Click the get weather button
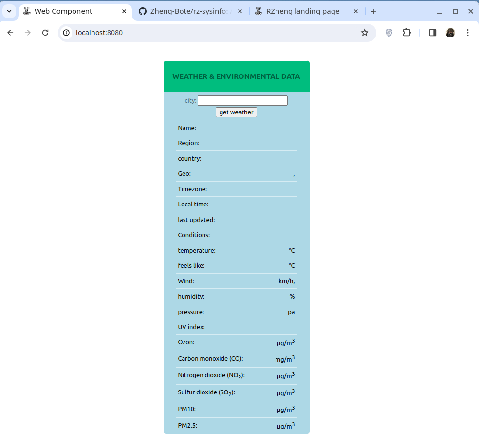The image size is (479, 448). [236, 112]
